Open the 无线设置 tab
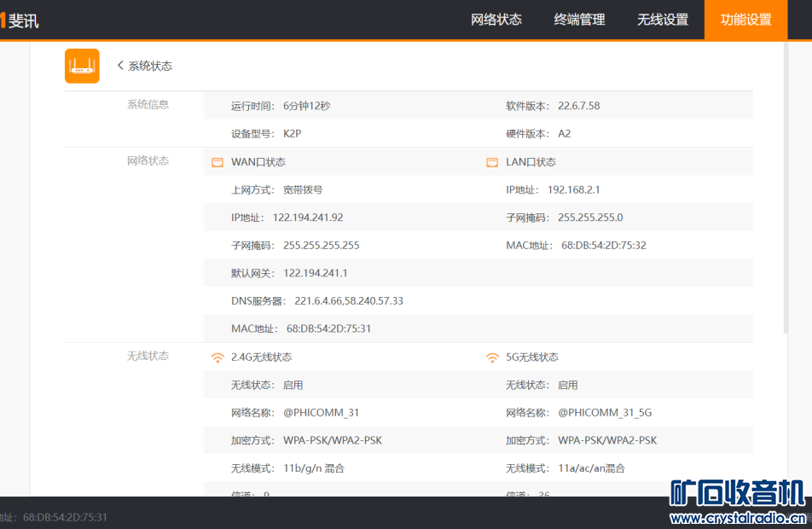812x529 pixels. click(663, 19)
